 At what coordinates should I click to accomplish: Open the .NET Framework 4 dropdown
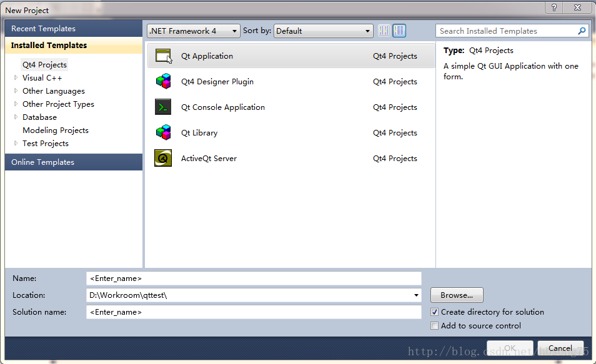(x=194, y=31)
